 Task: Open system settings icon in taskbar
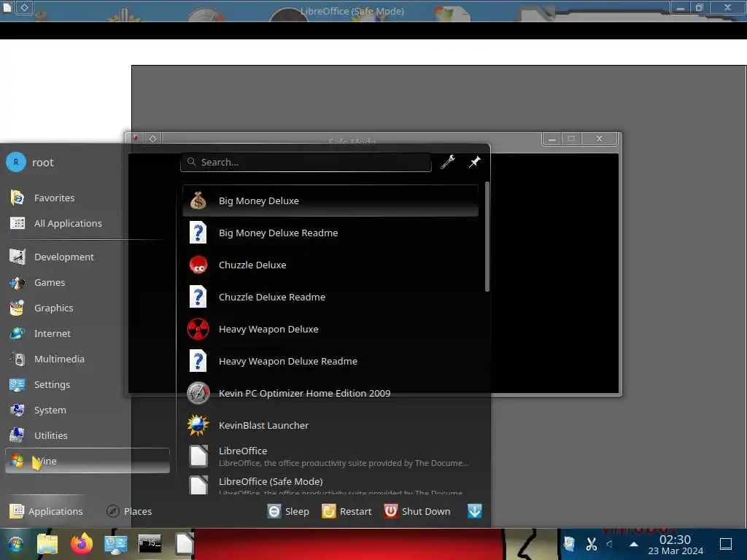[116, 544]
